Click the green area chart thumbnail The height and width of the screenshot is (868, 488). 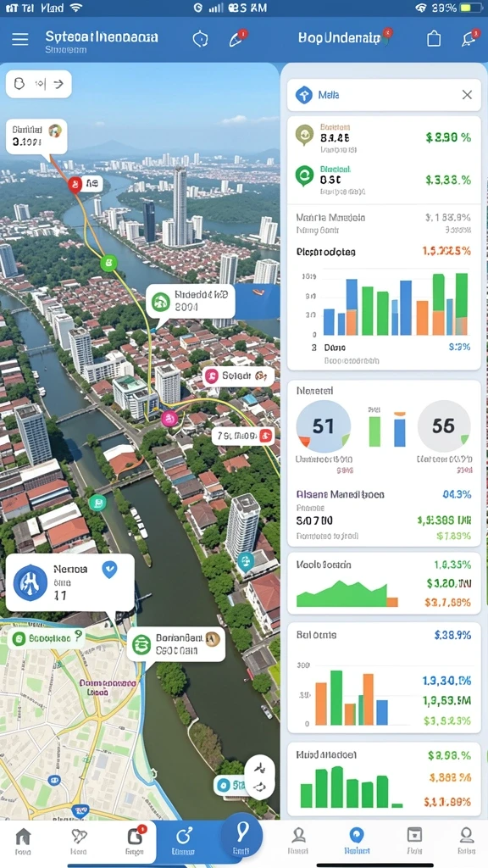[347, 593]
